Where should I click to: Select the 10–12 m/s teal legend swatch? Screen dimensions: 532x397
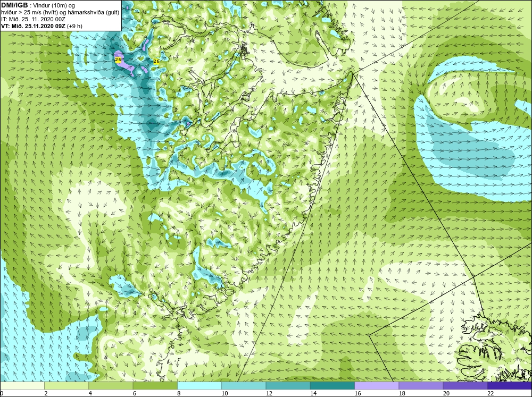[x=244, y=386]
